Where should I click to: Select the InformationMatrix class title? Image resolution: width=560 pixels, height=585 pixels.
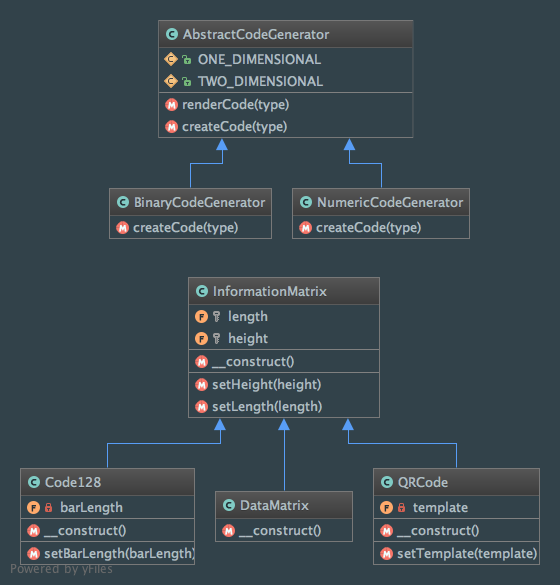(270, 291)
